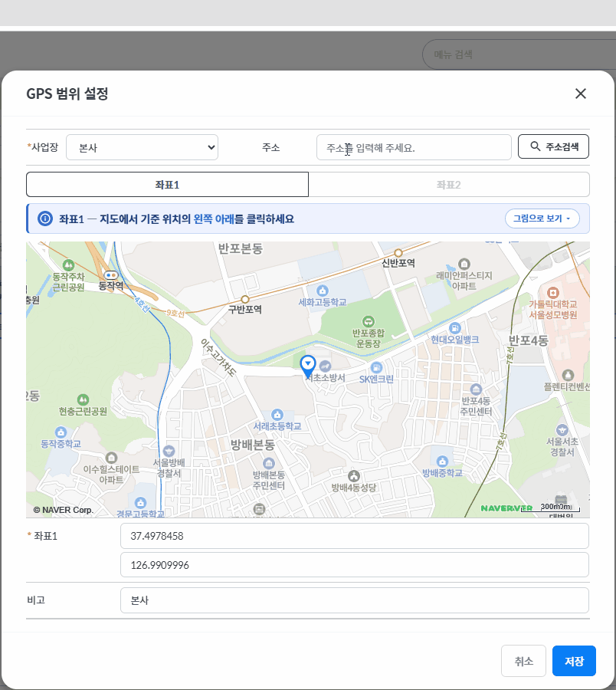
Task: Close the GPS 범위 설정 dialog
Action: tap(581, 94)
